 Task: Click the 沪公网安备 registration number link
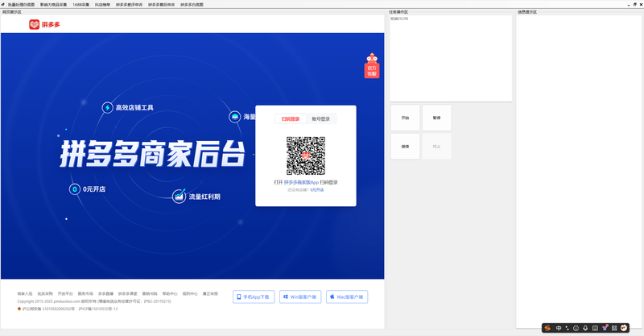click(48, 309)
